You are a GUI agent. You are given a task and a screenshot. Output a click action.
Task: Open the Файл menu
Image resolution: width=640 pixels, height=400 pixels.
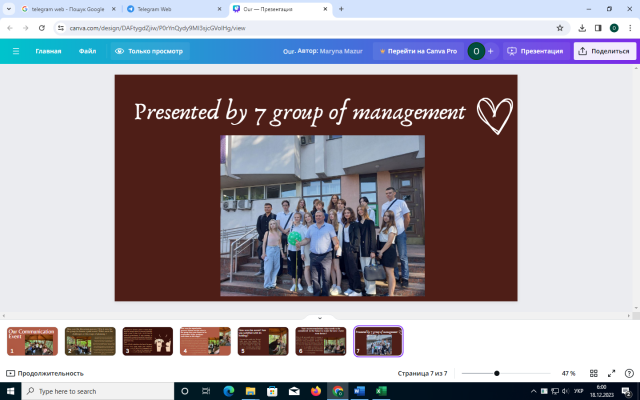click(x=87, y=51)
